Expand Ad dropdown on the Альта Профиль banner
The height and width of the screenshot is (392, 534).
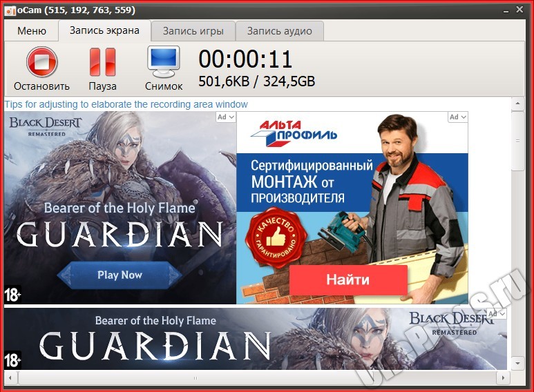click(458, 117)
